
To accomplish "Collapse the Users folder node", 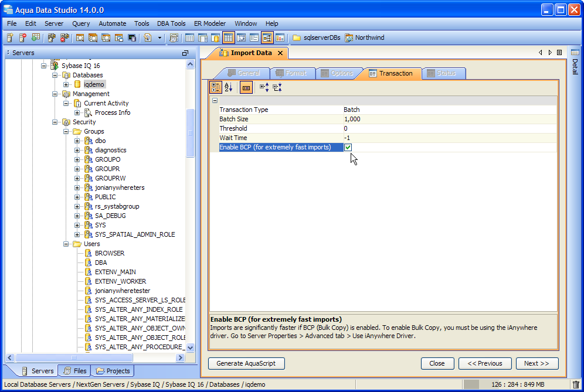I will (x=66, y=244).
